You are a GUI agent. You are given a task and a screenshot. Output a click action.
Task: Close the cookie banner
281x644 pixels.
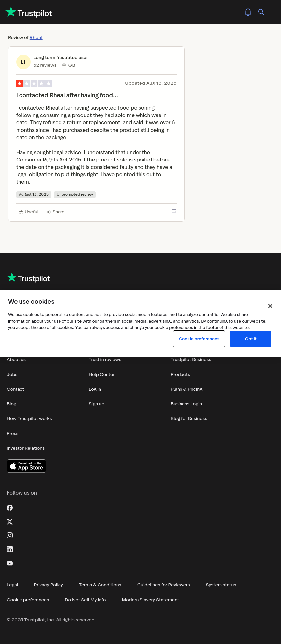pos(270,306)
